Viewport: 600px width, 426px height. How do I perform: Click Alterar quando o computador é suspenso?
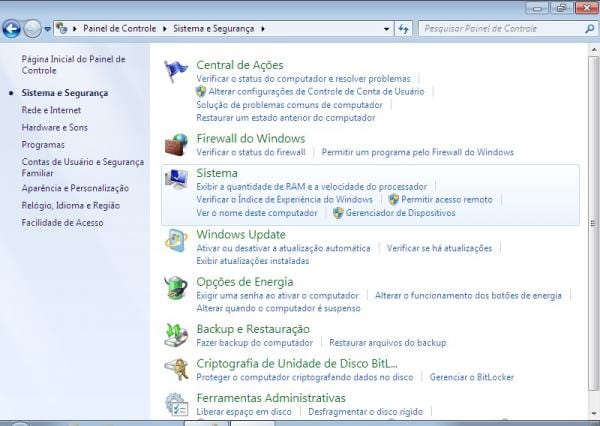point(278,308)
